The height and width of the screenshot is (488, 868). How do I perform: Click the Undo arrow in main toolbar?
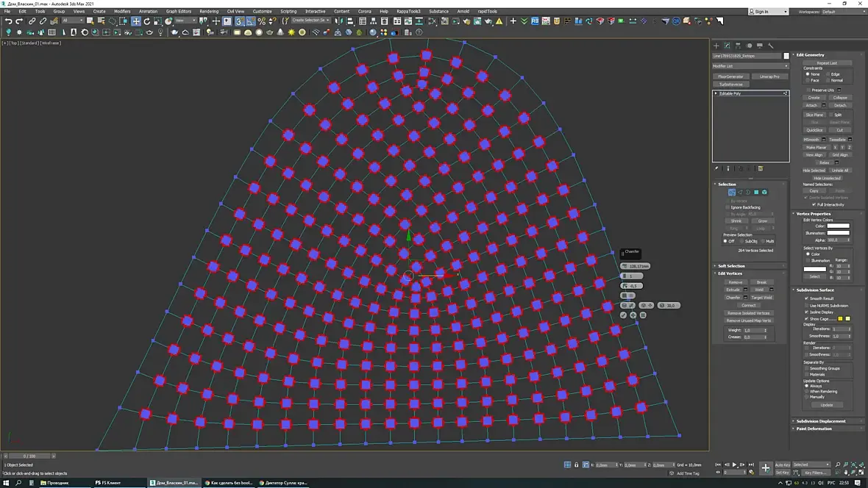point(8,21)
